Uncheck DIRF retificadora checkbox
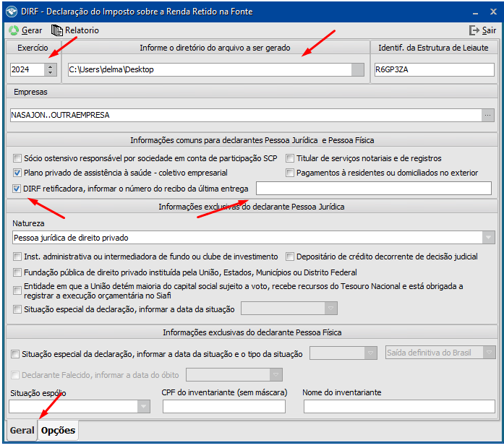 click(x=17, y=189)
